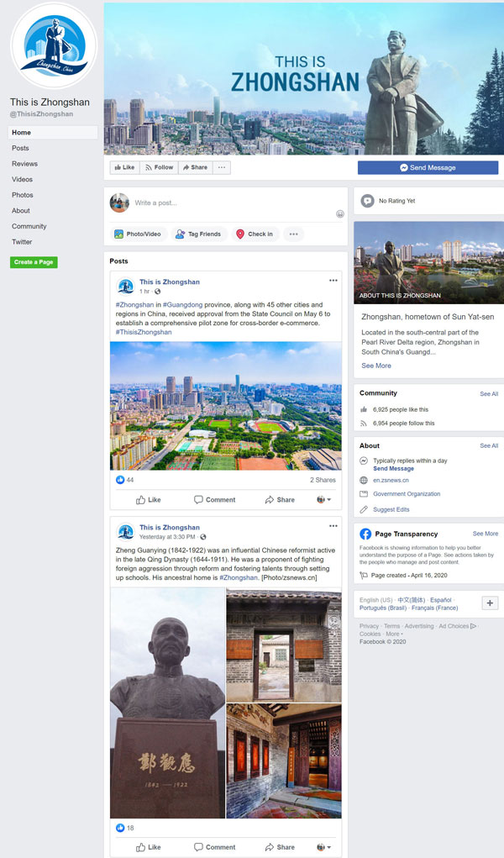Screen dimensions: 504x858
Task: Share the Zheng Guanying post
Action: tap(280, 847)
